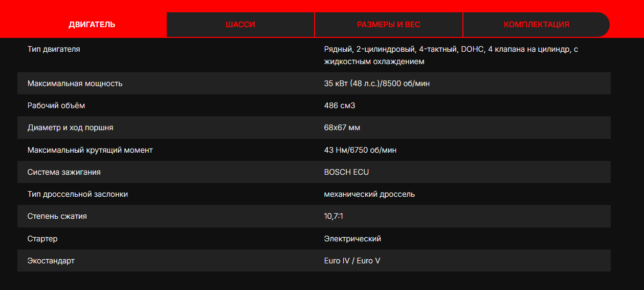Click the механический дроссель value

(x=369, y=194)
